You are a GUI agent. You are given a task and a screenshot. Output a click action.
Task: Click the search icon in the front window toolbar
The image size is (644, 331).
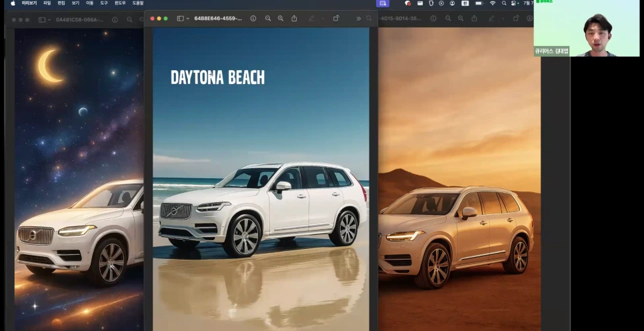(369, 19)
